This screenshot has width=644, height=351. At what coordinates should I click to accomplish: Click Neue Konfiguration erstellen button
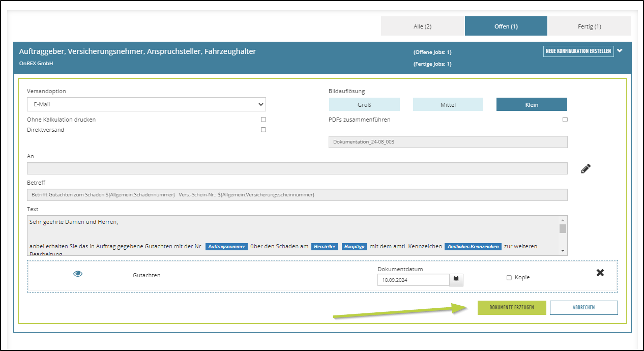click(578, 51)
